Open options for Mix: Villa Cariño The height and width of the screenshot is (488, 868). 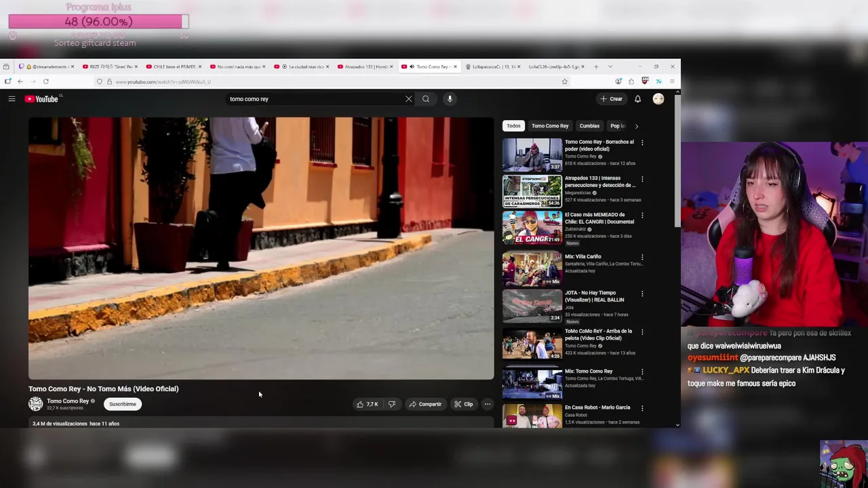(642, 258)
